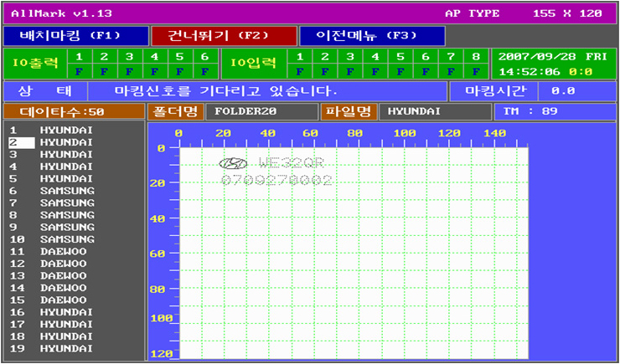Select the FOLDER20 folder name field
The height and width of the screenshot is (364, 620).
(x=261, y=112)
